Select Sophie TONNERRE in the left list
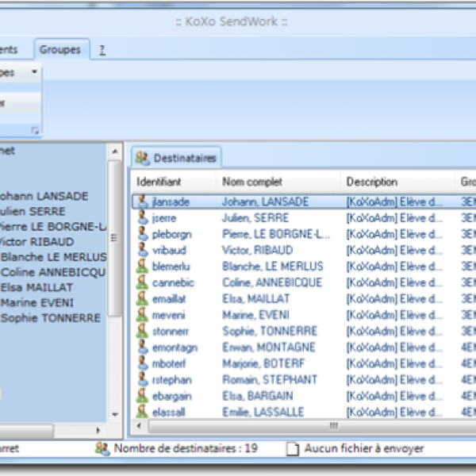Image resolution: width=476 pixels, height=476 pixels. point(51,318)
